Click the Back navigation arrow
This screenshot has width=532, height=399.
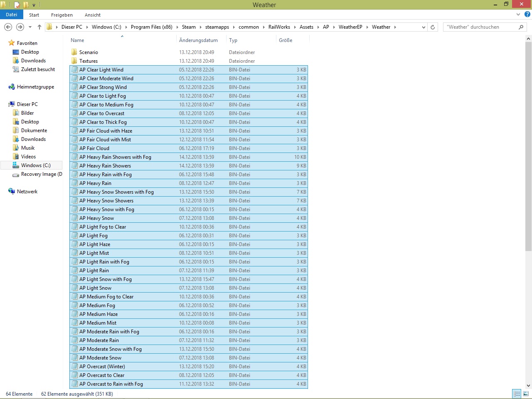pyautogui.click(x=8, y=27)
